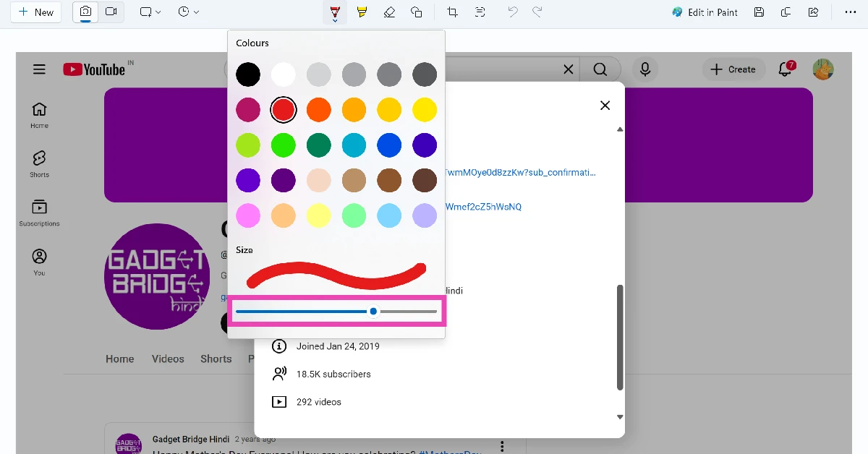Save the edited screenshot
The image size is (868, 454).
[x=758, y=12]
